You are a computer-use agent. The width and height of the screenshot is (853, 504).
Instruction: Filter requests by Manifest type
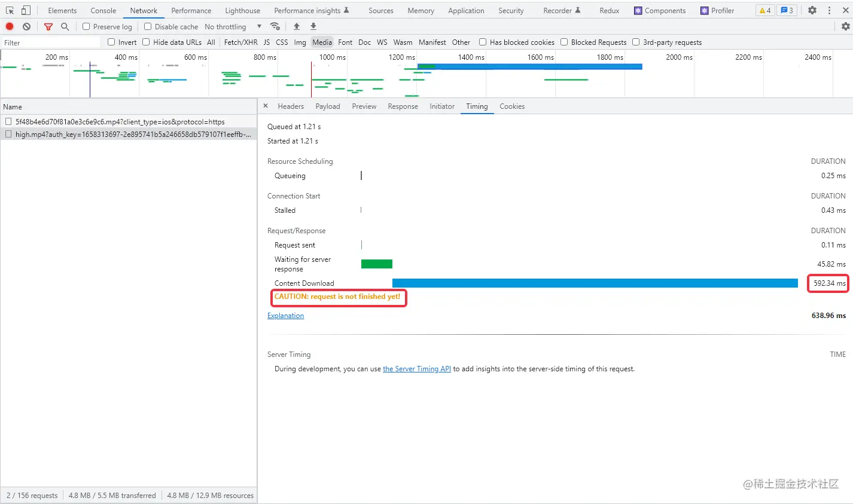432,42
